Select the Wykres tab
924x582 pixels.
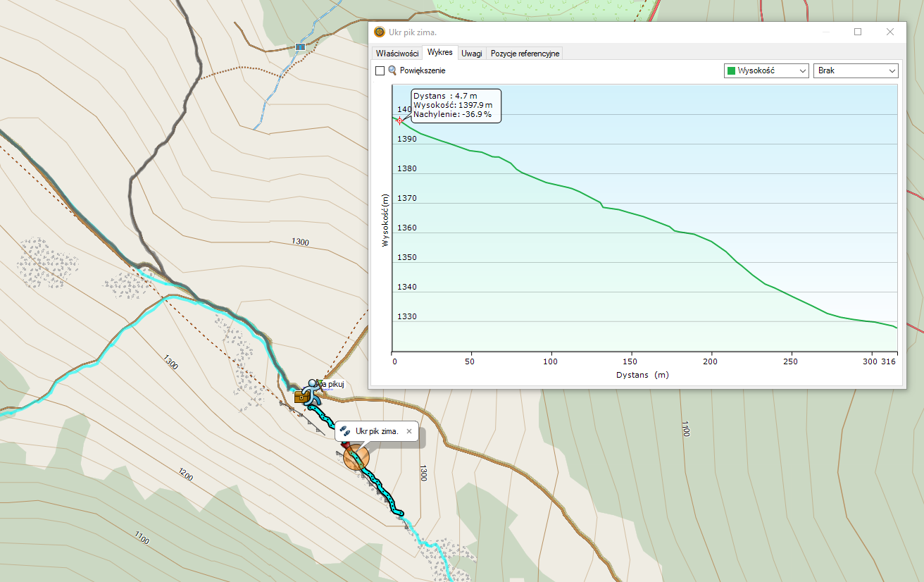click(x=439, y=53)
